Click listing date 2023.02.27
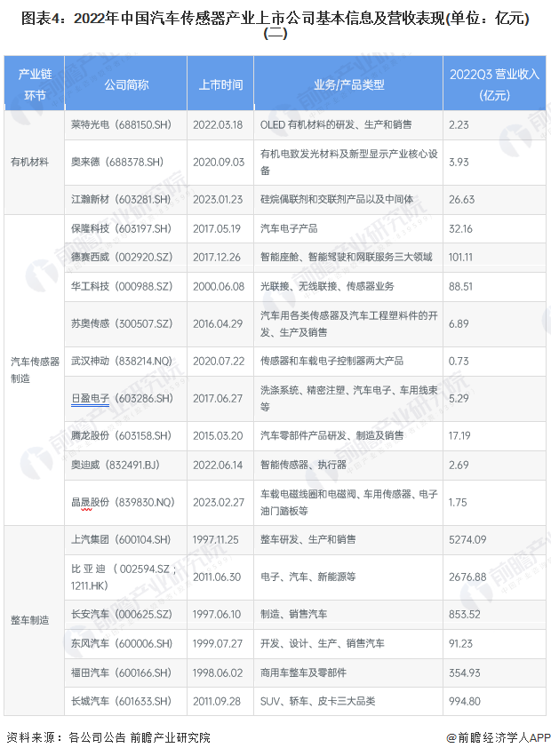The height and width of the screenshot is (756, 551). click(x=219, y=503)
